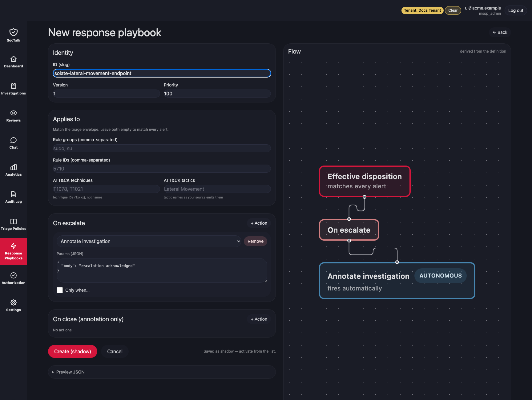Select Response Playbooks in sidebar
532x400 pixels.
[x=14, y=251]
